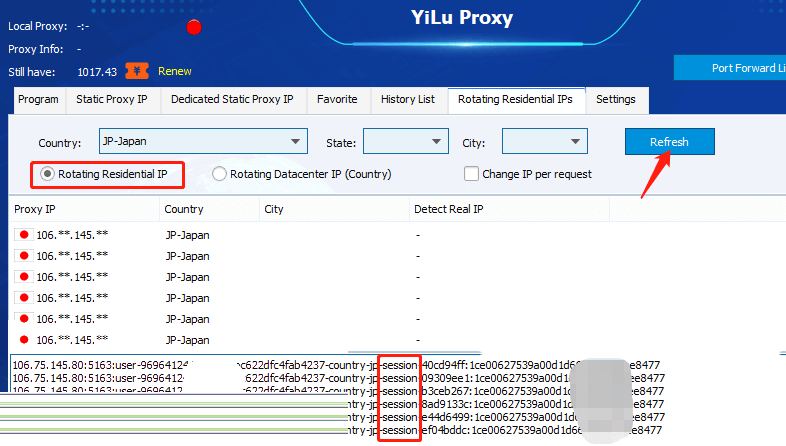Click the proxy string with session 40cd94ff

(x=336, y=365)
